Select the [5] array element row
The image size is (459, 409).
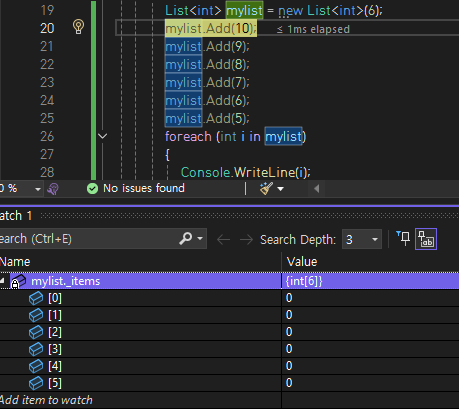229,383
